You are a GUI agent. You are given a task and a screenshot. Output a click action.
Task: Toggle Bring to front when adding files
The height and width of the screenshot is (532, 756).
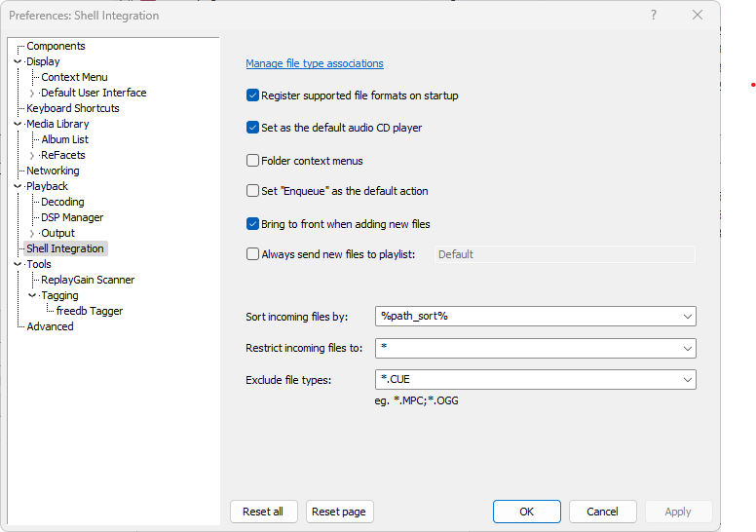click(x=253, y=224)
